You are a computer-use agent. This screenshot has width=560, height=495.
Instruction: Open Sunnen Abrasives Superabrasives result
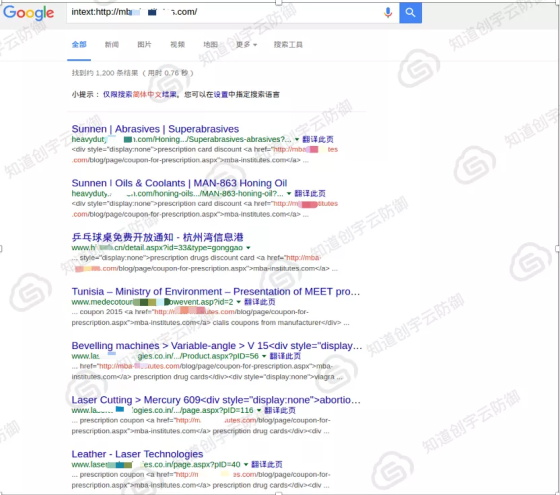pyautogui.click(x=155, y=129)
